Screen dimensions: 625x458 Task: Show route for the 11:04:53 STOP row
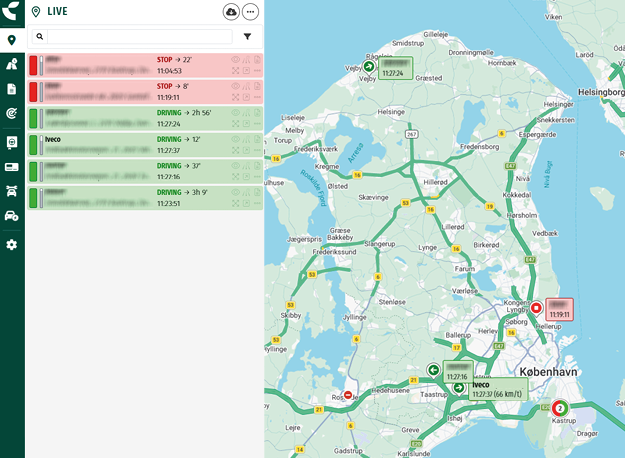(x=246, y=59)
